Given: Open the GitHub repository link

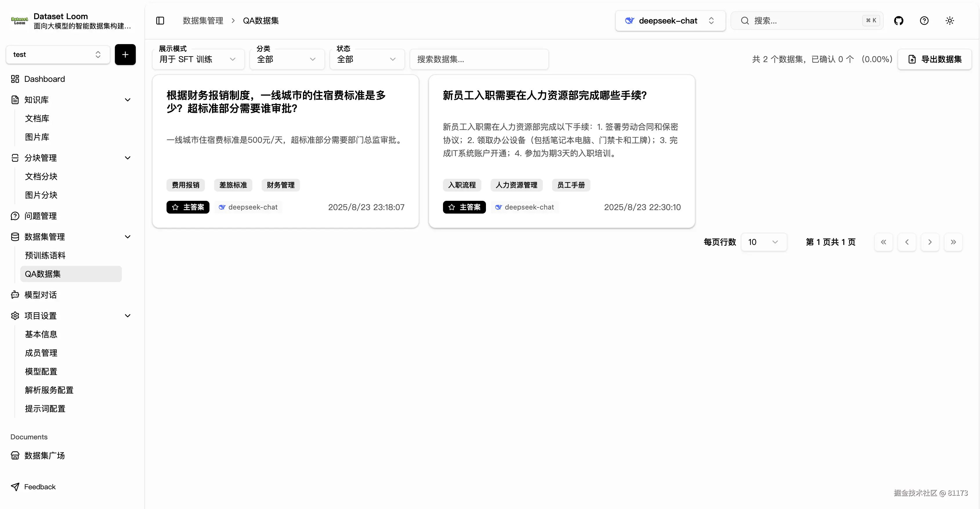Looking at the screenshot, I should 899,21.
